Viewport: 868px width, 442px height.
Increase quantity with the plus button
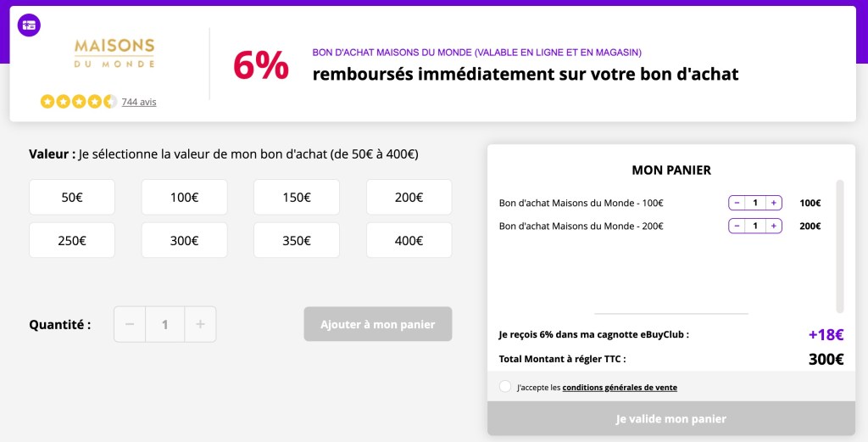tap(200, 324)
